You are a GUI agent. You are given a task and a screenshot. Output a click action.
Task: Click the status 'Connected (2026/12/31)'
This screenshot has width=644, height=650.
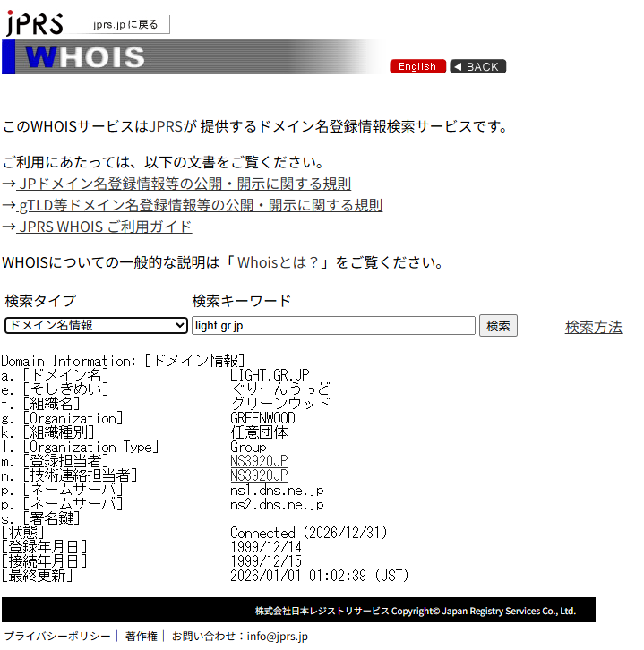[x=308, y=533]
